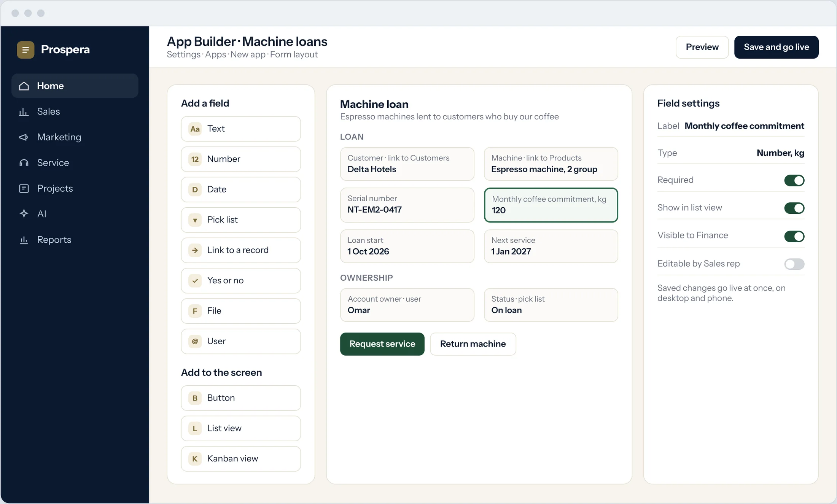Open the Type setting showing Number, kg

730,153
